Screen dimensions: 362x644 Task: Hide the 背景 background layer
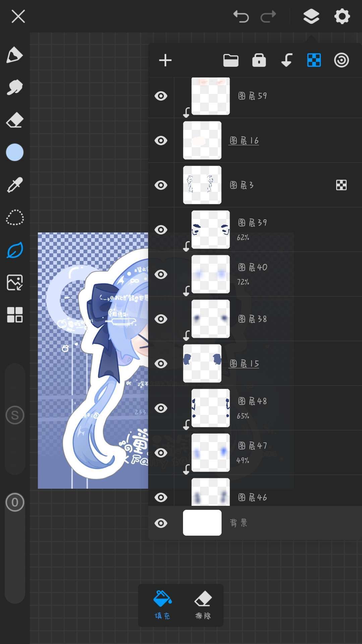(x=161, y=523)
